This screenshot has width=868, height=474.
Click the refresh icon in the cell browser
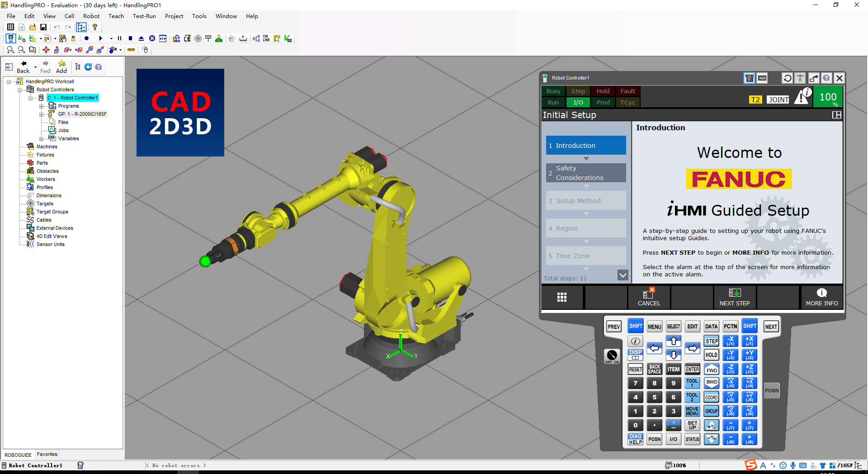coord(88,67)
